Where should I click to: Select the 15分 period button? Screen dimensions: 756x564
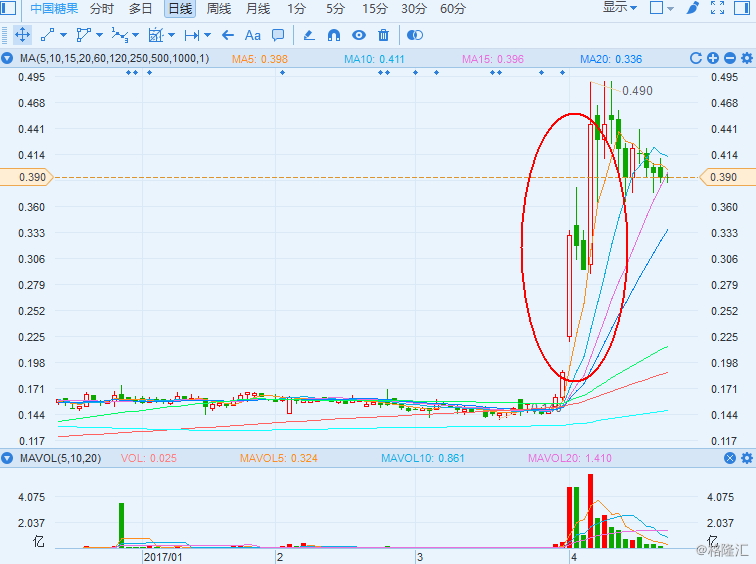pyautogui.click(x=375, y=8)
